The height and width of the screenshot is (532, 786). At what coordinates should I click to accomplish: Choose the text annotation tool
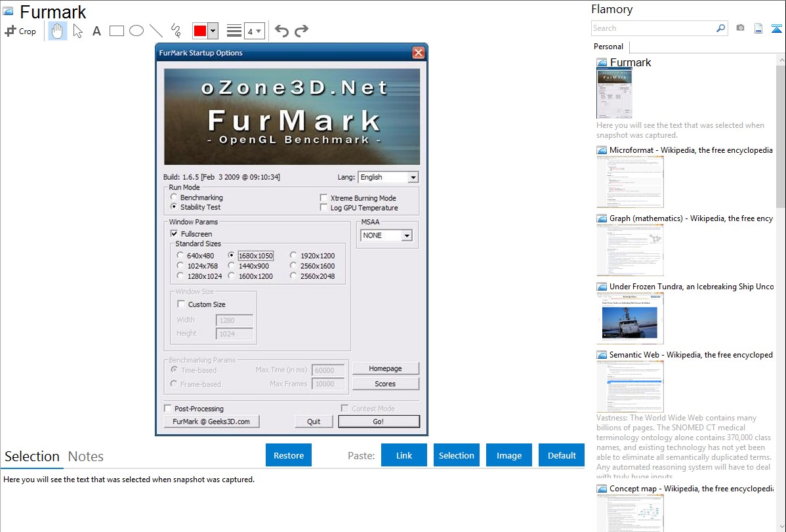pyautogui.click(x=96, y=31)
